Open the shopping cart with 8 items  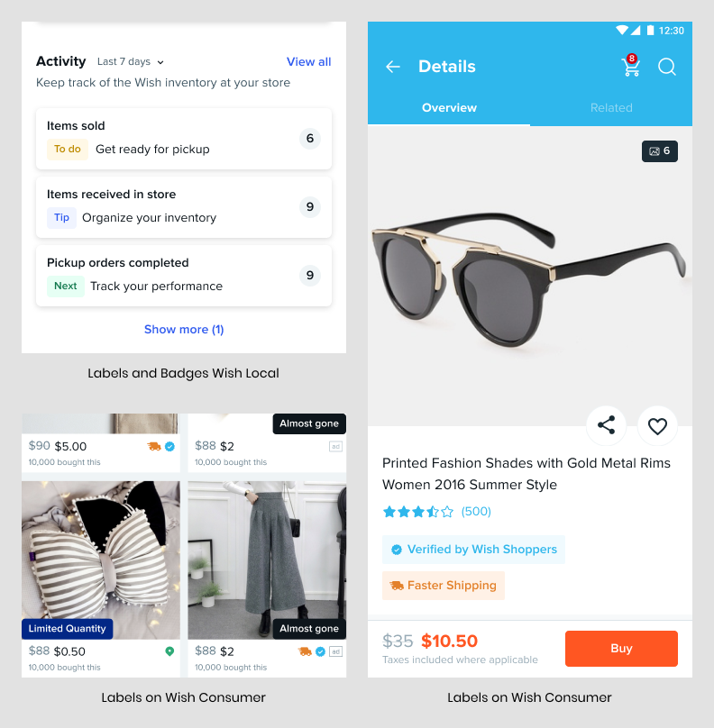click(631, 66)
